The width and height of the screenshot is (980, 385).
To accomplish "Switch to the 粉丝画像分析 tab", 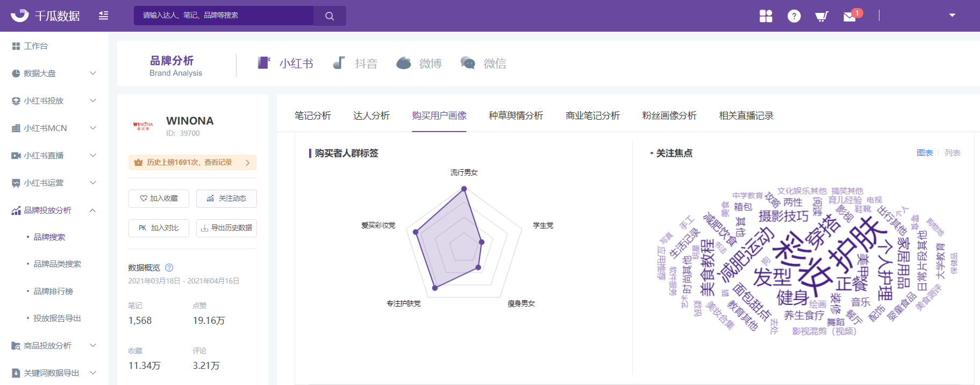I will pos(669,115).
